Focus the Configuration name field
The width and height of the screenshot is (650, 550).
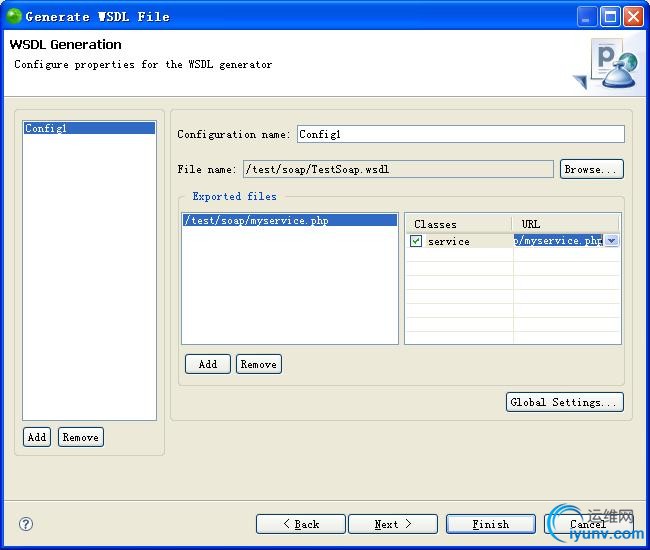click(461, 134)
